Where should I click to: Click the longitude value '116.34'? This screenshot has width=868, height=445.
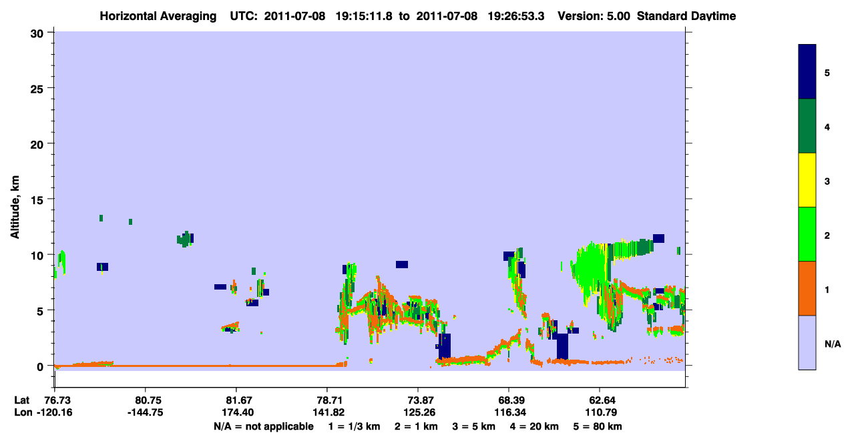coord(509,412)
